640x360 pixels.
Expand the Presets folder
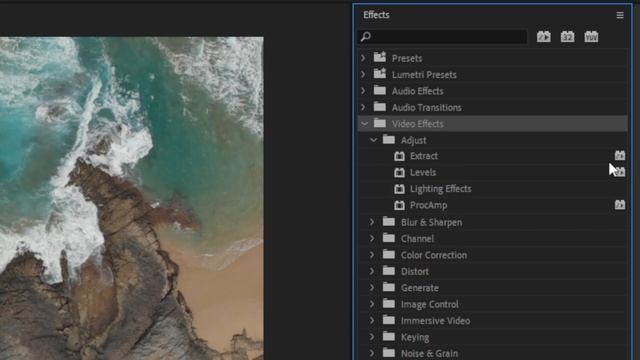(363, 58)
